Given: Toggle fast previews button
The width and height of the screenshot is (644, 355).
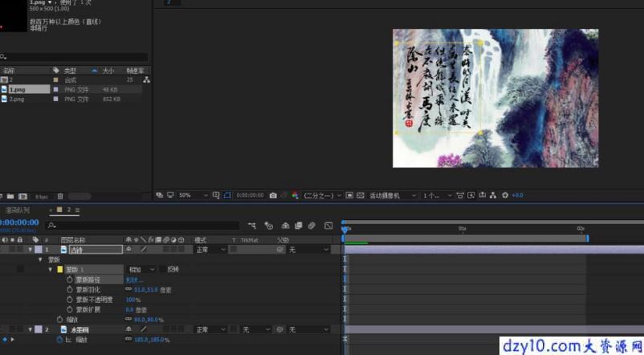Looking at the screenshot, I should click(471, 195).
